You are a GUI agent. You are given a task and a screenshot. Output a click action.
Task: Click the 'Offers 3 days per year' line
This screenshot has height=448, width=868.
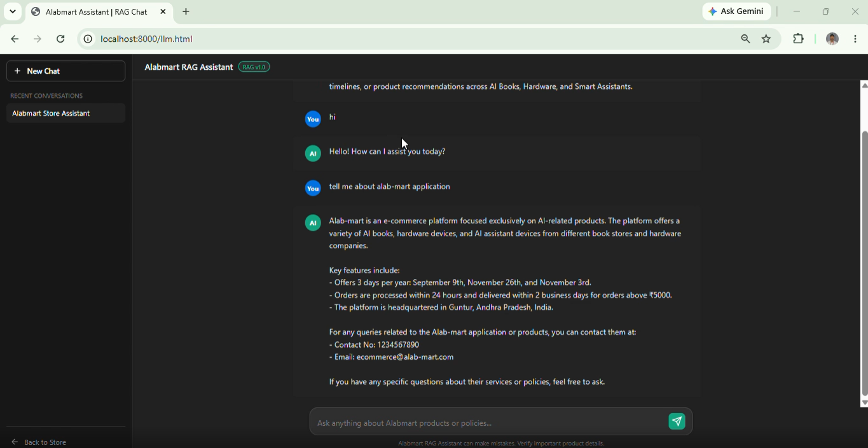click(460, 282)
